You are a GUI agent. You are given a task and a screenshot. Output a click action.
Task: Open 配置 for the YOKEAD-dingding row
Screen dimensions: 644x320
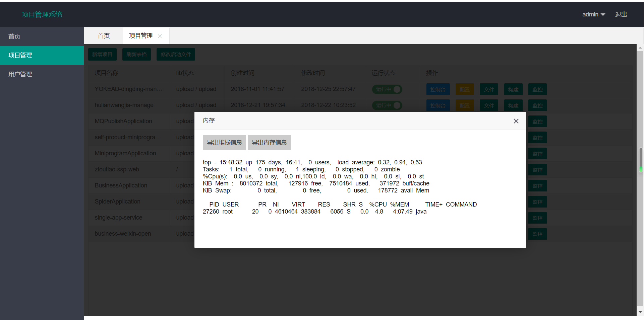(465, 89)
